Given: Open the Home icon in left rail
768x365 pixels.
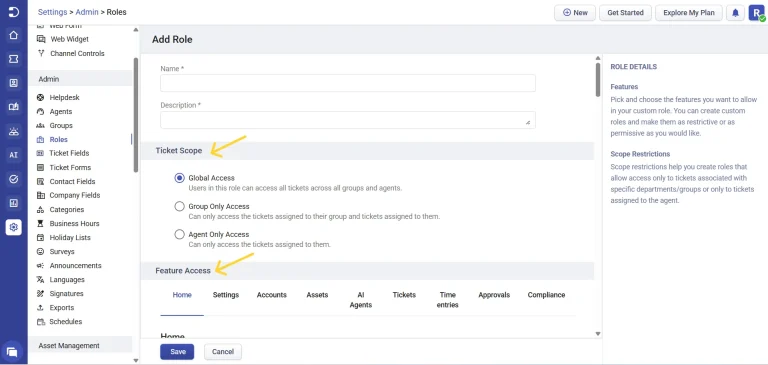Looking at the screenshot, I should (14, 35).
